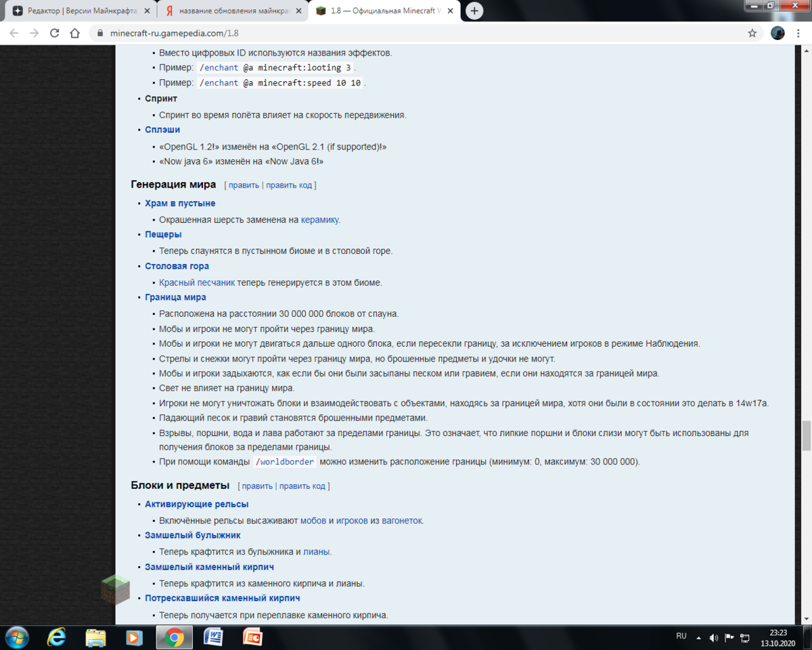Follow the 'керамику' link
The image size is (812, 650).
(x=319, y=219)
